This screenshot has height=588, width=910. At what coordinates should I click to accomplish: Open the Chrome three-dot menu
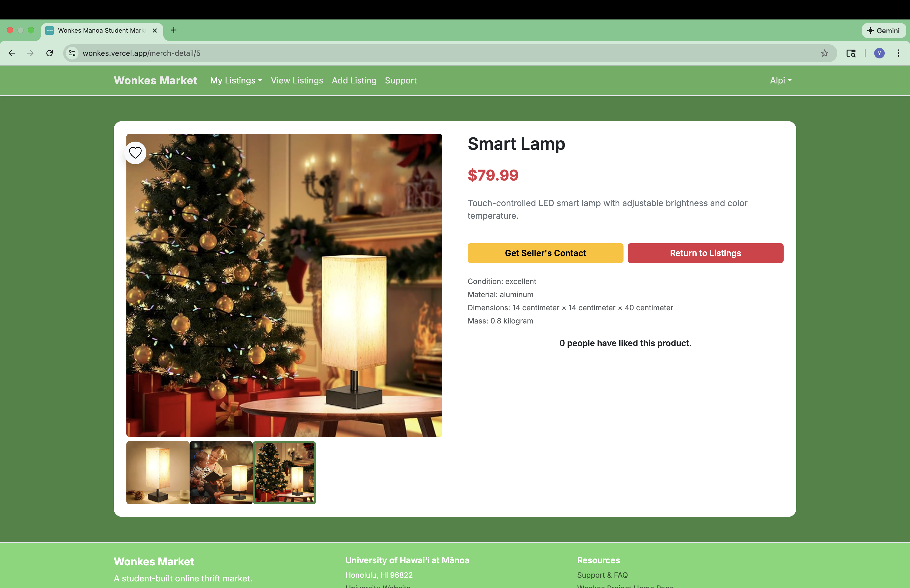[898, 53]
